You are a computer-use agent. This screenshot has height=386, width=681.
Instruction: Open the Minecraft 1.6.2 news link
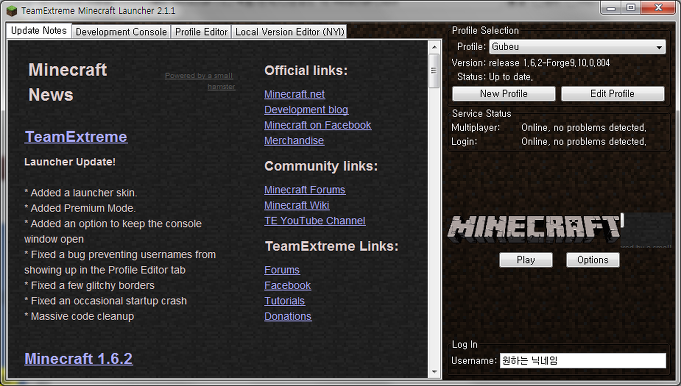pos(79,359)
